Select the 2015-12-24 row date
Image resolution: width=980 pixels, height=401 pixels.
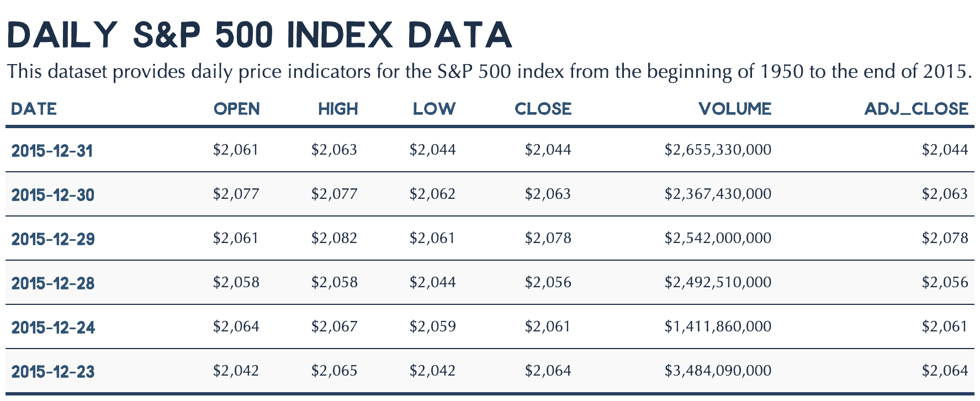pyautogui.click(x=53, y=327)
